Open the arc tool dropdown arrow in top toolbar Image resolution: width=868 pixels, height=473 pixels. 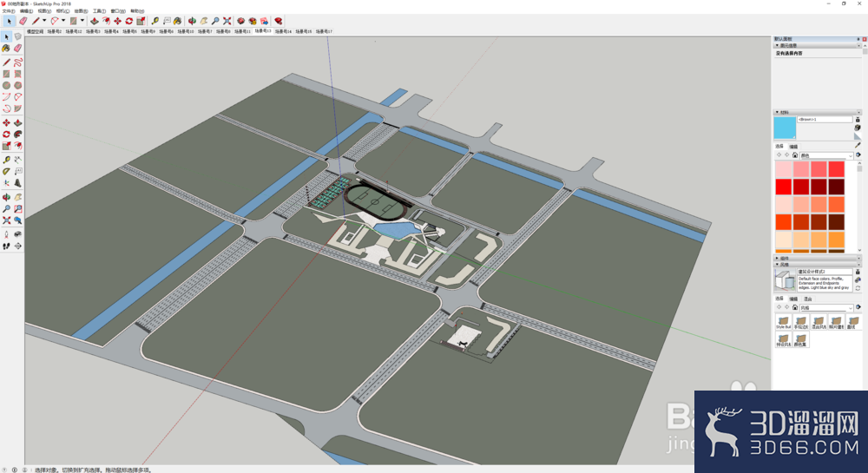pos(63,21)
